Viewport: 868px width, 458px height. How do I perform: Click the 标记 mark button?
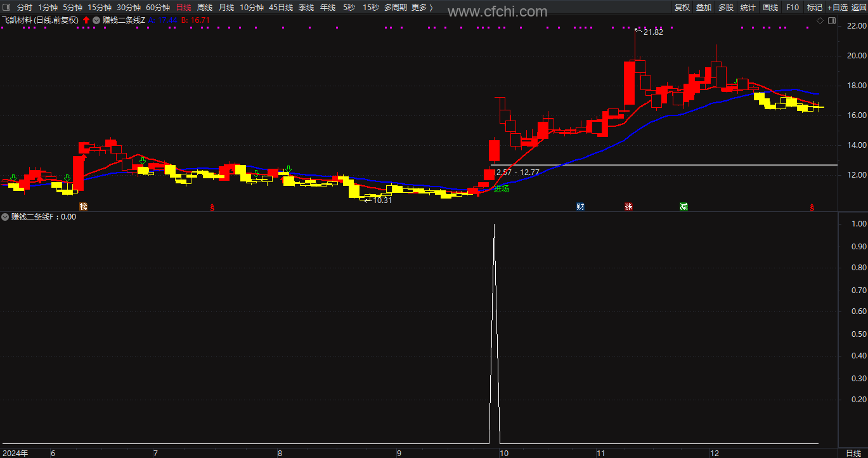(814, 8)
